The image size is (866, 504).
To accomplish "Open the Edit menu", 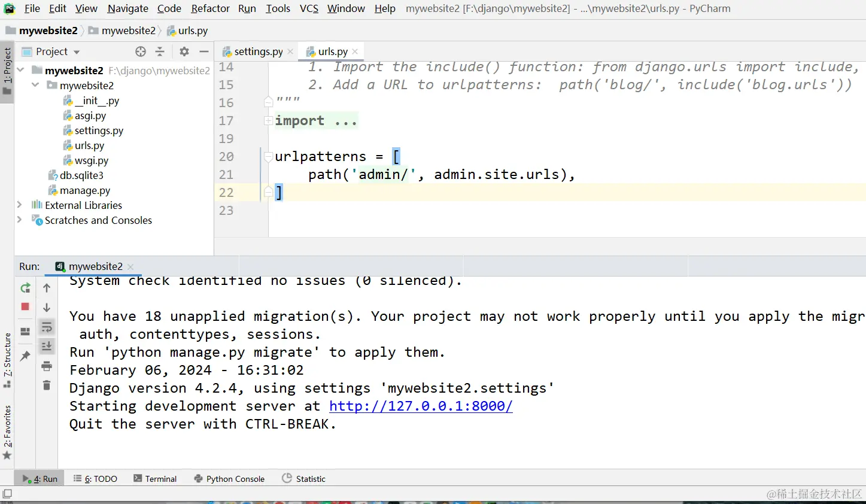I will [57, 8].
